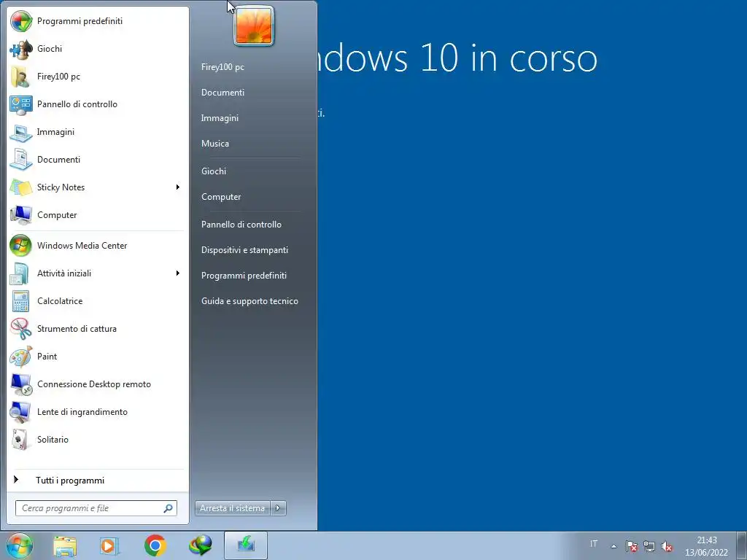Click the Attività iniziali icon

[x=21, y=273]
